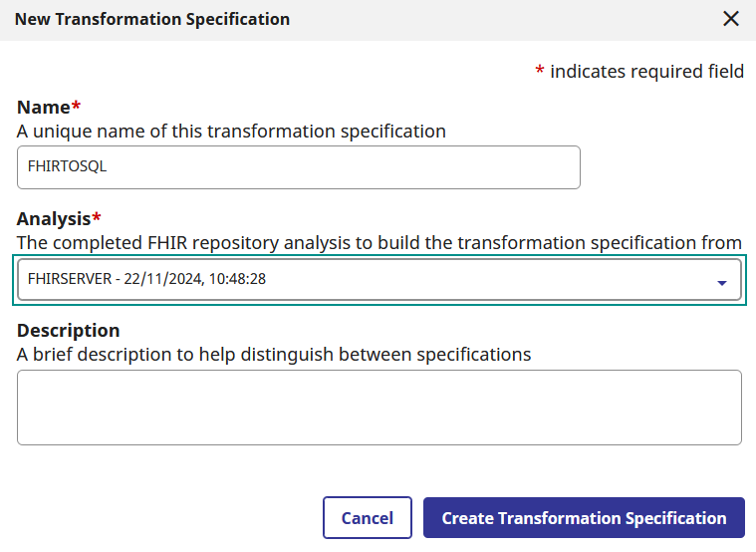Click the "A unique name" helper text
The height and width of the screenshot is (552, 756).
click(231, 131)
